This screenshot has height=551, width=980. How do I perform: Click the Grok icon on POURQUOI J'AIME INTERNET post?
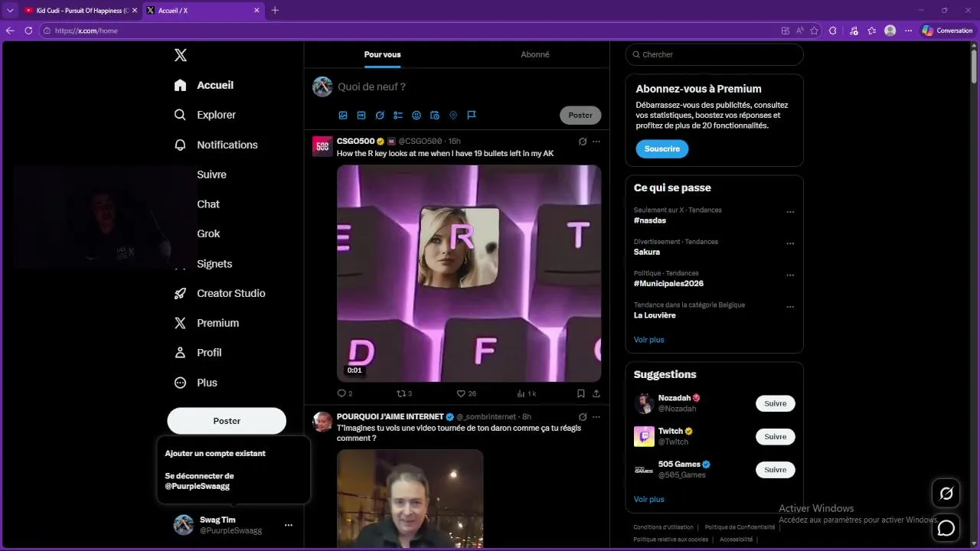tap(583, 417)
